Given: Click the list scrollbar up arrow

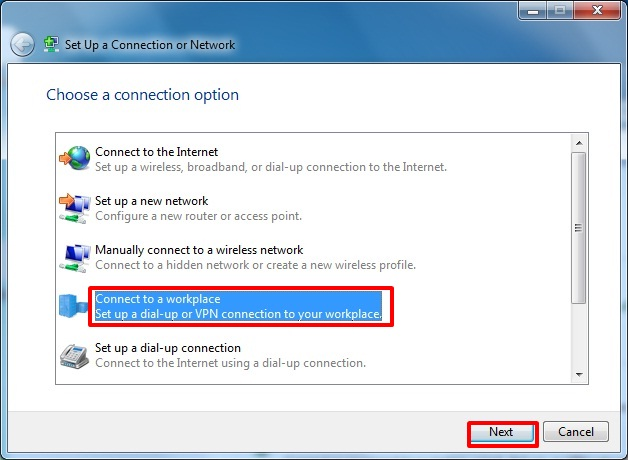Looking at the screenshot, I should click(579, 143).
